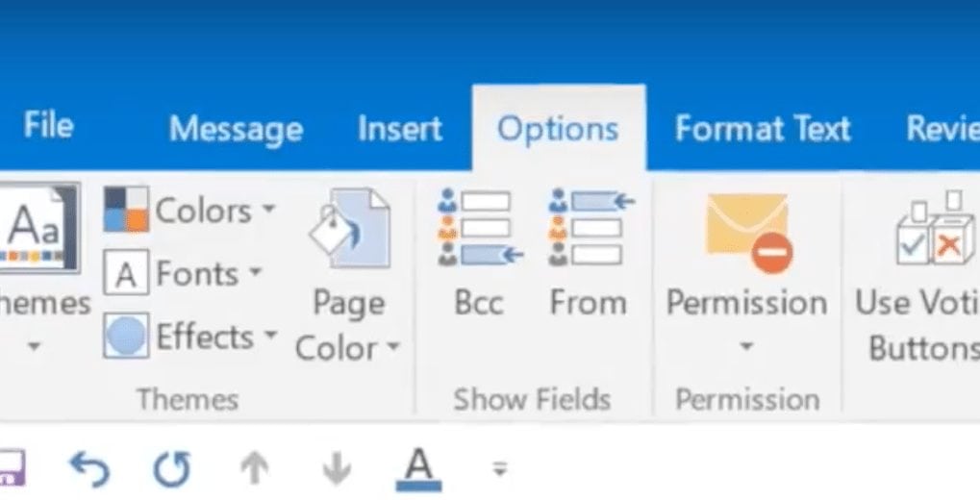
Task: Click the Bcc field icon
Action: point(480,228)
